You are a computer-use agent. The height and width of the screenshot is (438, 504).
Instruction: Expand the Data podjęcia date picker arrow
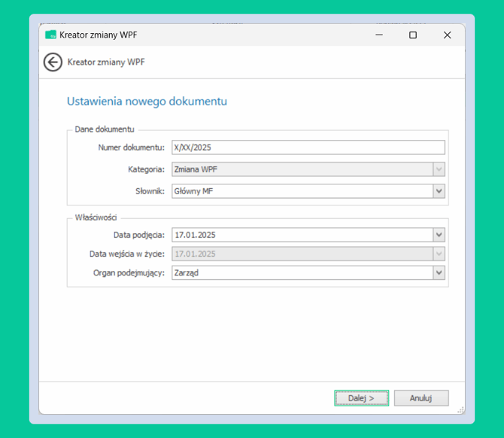(x=439, y=235)
